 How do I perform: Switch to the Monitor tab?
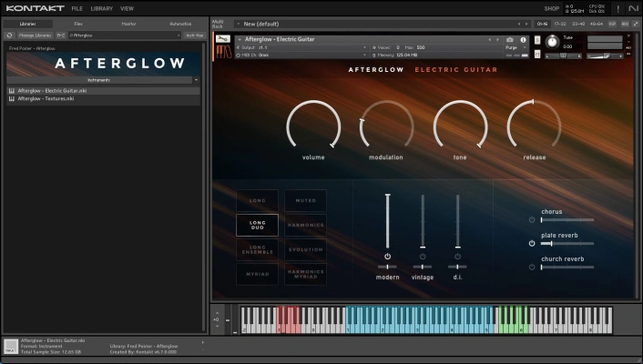[128, 24]
